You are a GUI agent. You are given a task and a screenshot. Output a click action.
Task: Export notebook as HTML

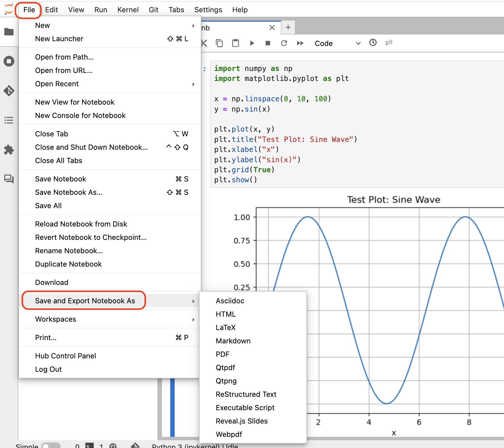click(x=253, y=314)
